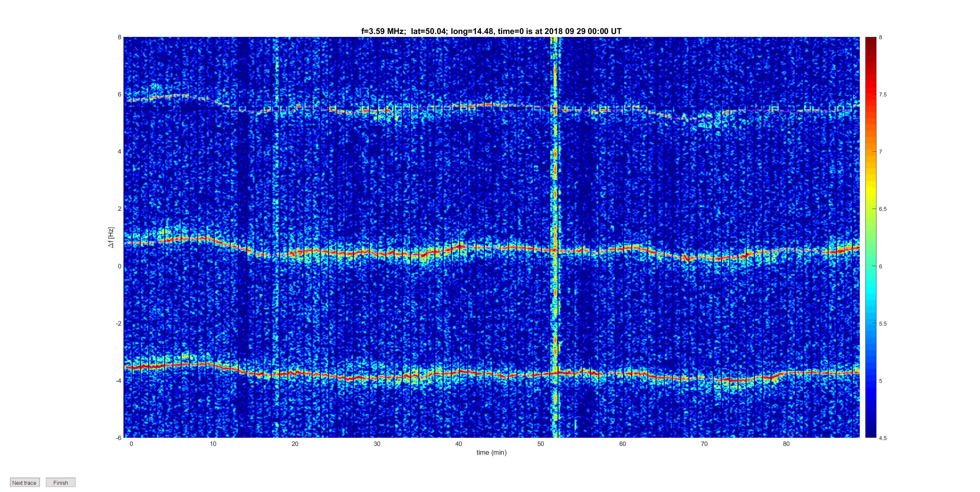The height and width of the screenshot is (492, 980).
Task: Click the Δf [Hz] y-axis label
Action: [x=111, y=238]
